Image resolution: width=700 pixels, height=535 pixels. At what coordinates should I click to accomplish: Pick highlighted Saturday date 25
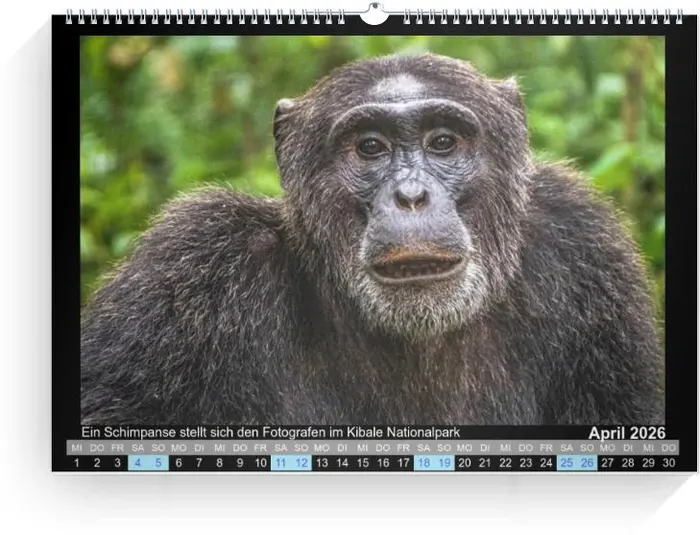[567, 463]
